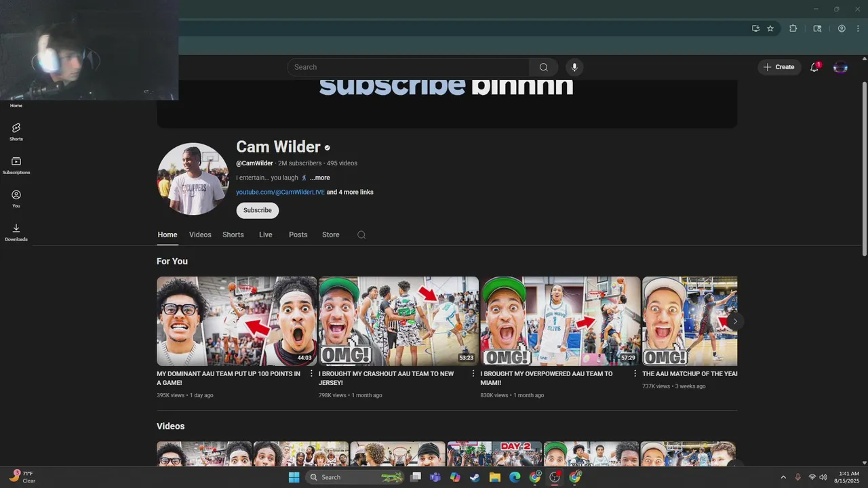Viewport: 868px width, 488px height.
Task: Open YouTube notifications bell
Action: point(814,67)
